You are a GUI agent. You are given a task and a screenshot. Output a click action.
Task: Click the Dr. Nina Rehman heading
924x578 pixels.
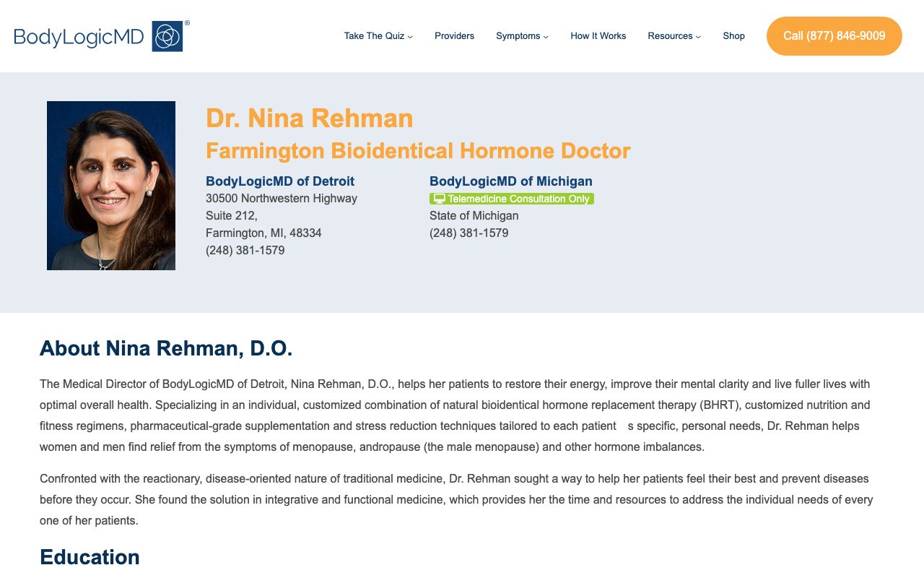[x=309, y=118]
